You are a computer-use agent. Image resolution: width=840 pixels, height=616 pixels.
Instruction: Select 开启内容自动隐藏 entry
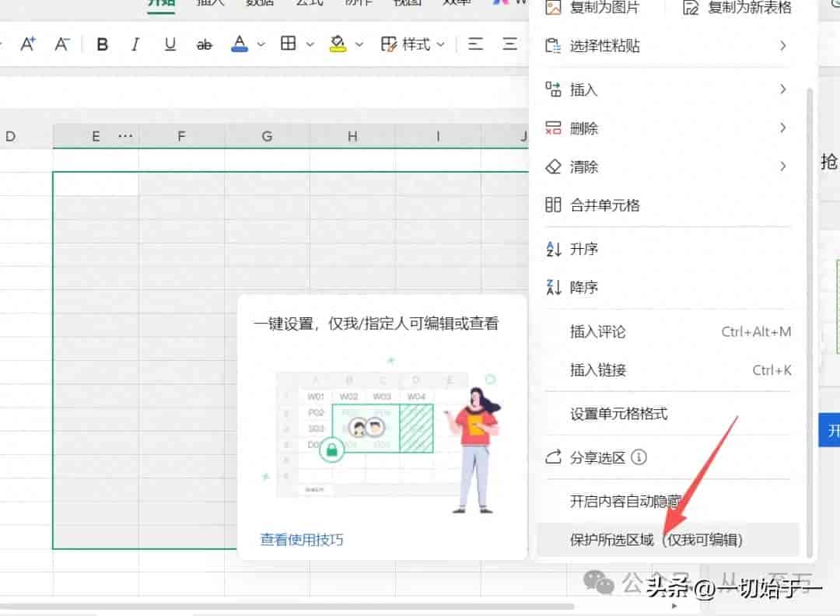click(667, 502)
